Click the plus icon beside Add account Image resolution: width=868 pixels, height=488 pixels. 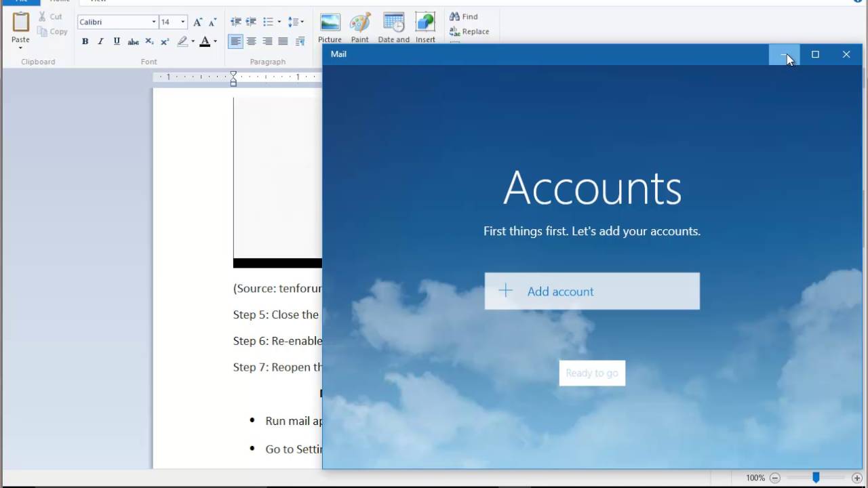pyautogui.click(x=506, y=291)
